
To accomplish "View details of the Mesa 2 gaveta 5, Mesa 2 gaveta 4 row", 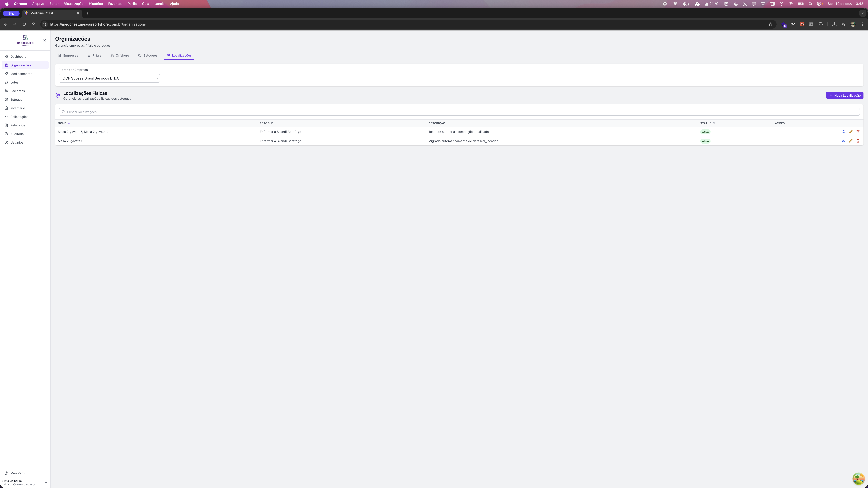I will click(x=843, y=132).
